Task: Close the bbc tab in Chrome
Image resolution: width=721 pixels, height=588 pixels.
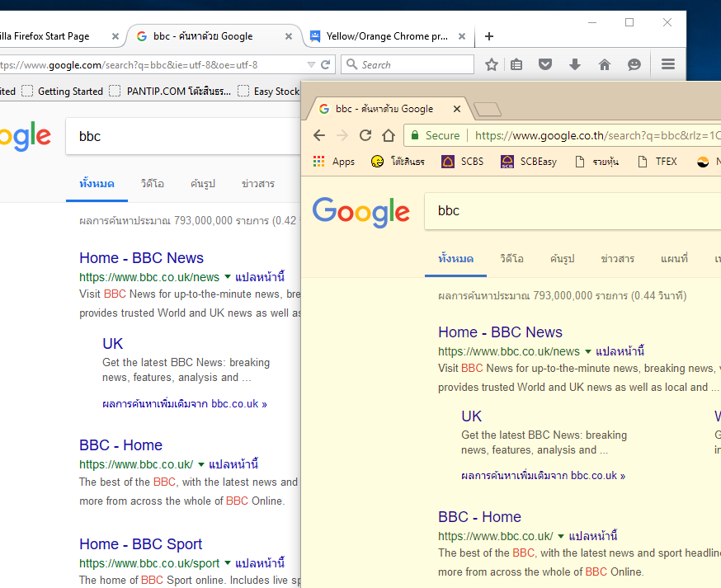Action: pyautogui.click(x=456, y=109)
